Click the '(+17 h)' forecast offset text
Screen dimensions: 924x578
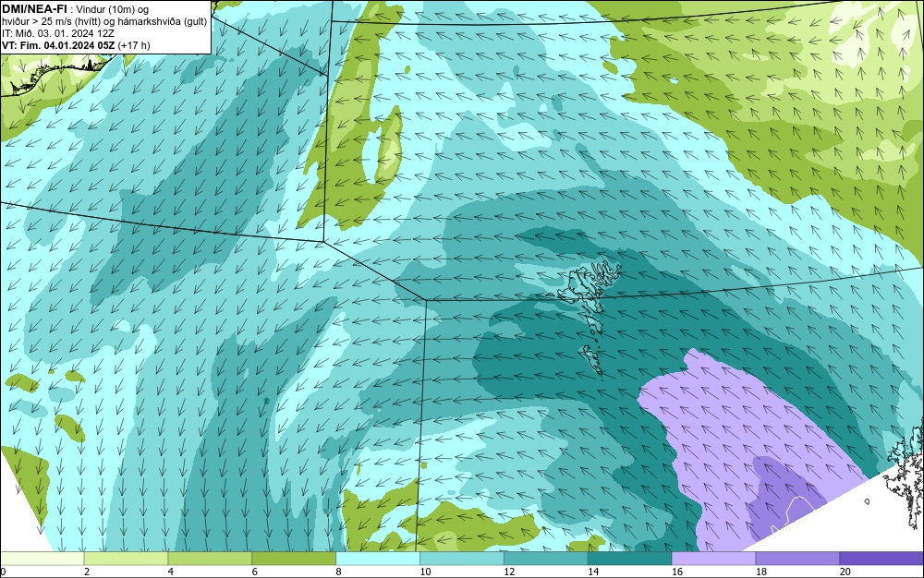134,45
